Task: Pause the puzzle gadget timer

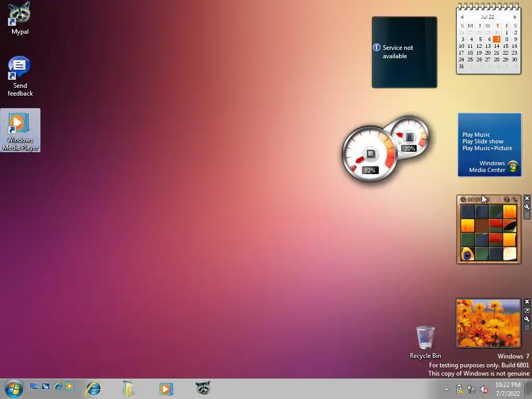Action: pos(463,200)
